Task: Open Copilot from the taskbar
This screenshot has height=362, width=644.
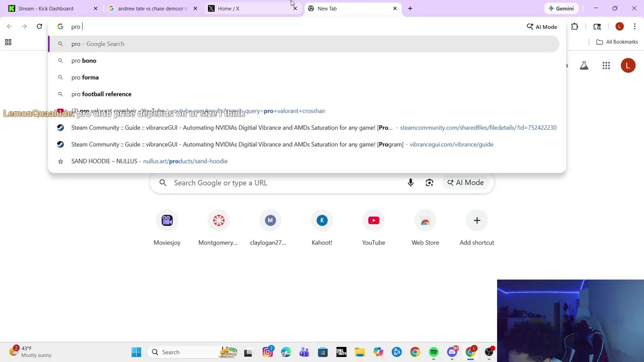Action: pos(378,352)
